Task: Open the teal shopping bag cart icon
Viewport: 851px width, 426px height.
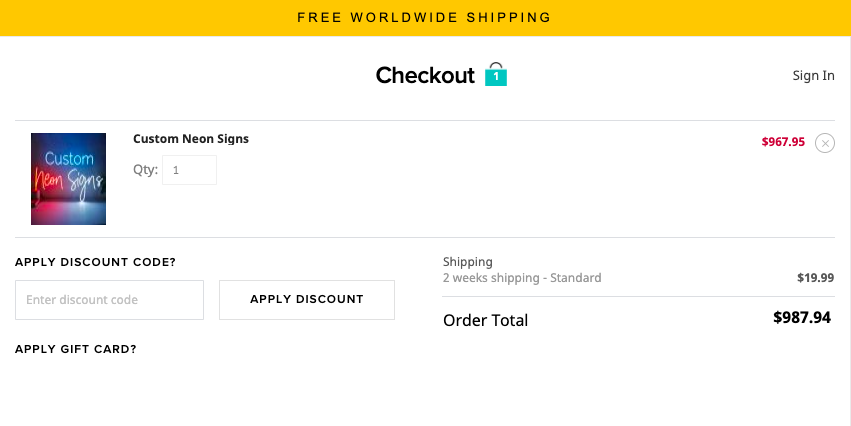Action: (x=496, y=74)
